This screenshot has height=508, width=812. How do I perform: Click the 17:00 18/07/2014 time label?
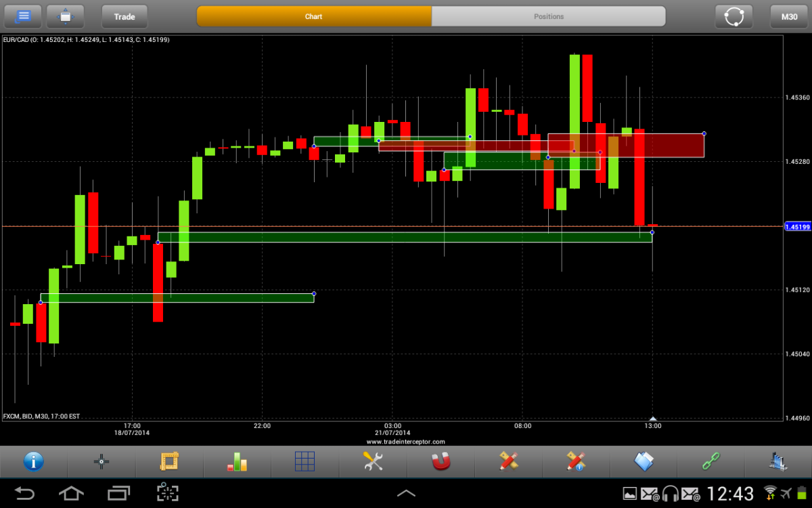(132, 429)
